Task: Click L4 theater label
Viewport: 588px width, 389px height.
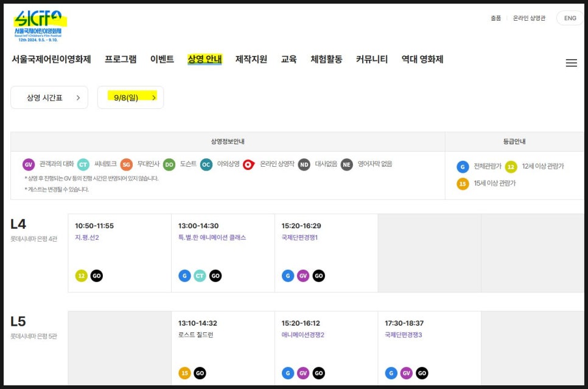Action: (18, 224)
